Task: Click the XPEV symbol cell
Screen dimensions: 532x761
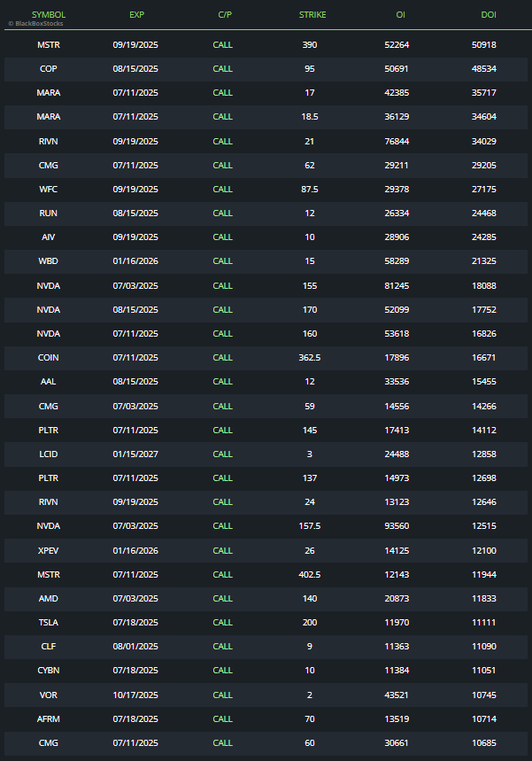Action: tap(49, 550)
